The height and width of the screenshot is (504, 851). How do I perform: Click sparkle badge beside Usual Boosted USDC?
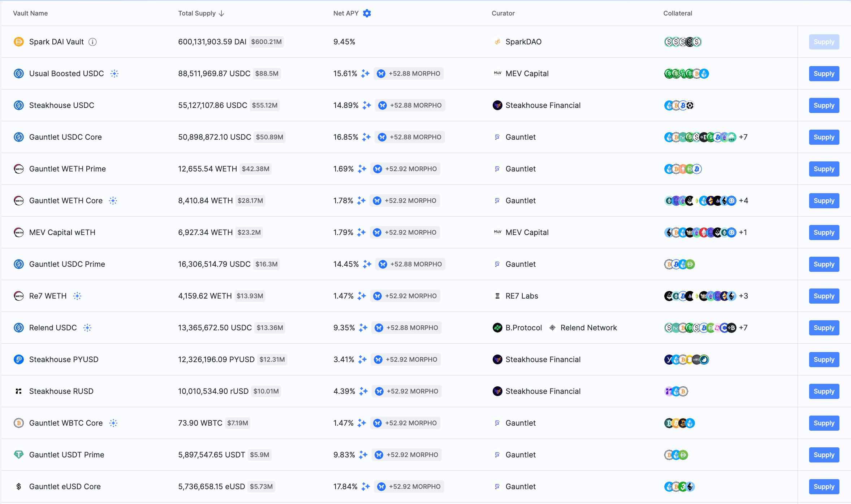point(115,74)
